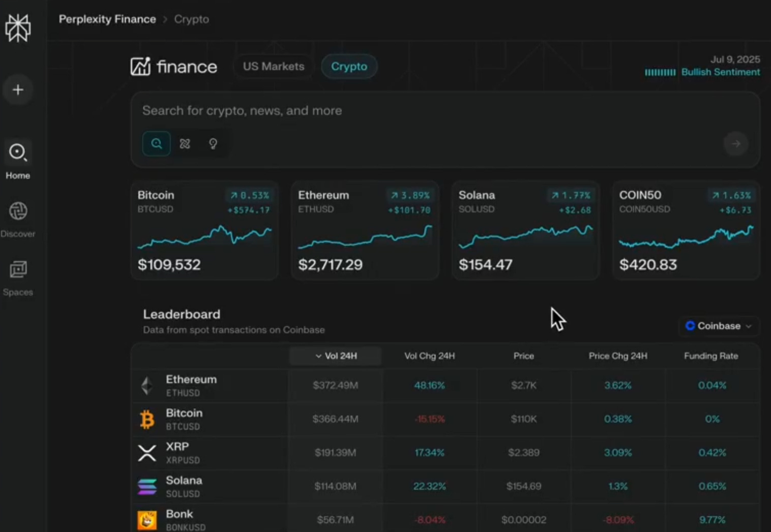This screenshot has height=532, width=771.
Task: Select the Crypto tab
Action: tap(349, 67)
